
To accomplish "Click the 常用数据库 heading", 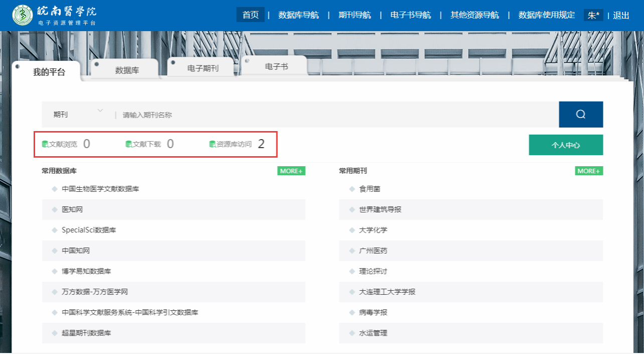I will coord(59,171).
